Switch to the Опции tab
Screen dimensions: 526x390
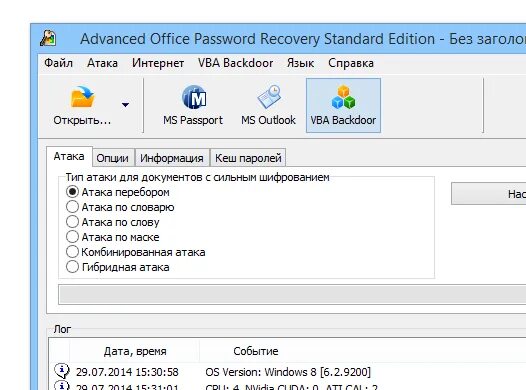coord(112,158)
